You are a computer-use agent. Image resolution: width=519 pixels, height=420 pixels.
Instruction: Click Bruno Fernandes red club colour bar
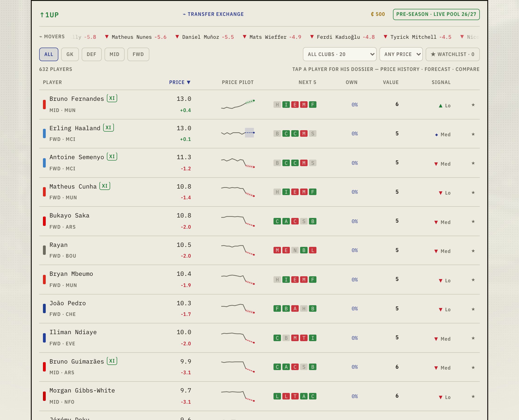[44, 105]
